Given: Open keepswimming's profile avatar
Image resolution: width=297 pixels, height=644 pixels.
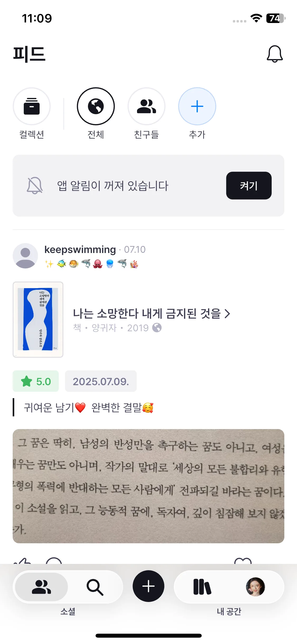Looking at the screenshot, I should 25,256.
